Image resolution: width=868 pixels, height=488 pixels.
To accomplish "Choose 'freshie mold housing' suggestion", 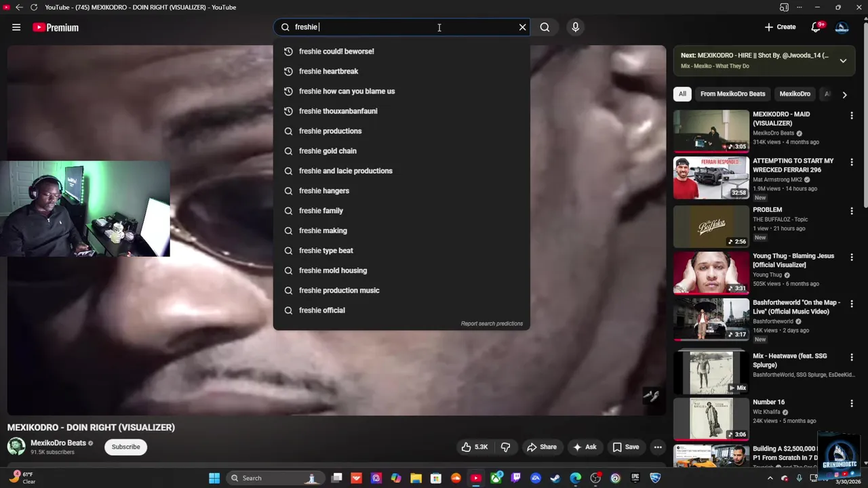I will click(401, 270).
